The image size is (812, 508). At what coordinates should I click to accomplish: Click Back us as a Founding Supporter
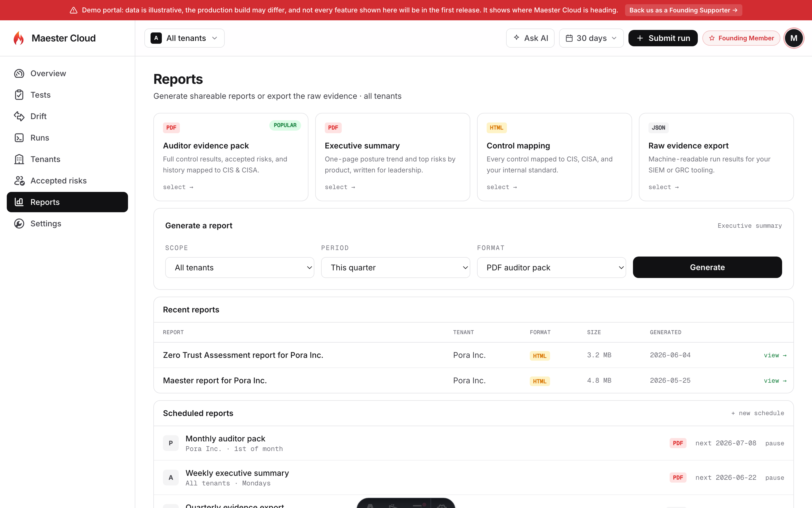pyautogui.click(x=683, y=10)
